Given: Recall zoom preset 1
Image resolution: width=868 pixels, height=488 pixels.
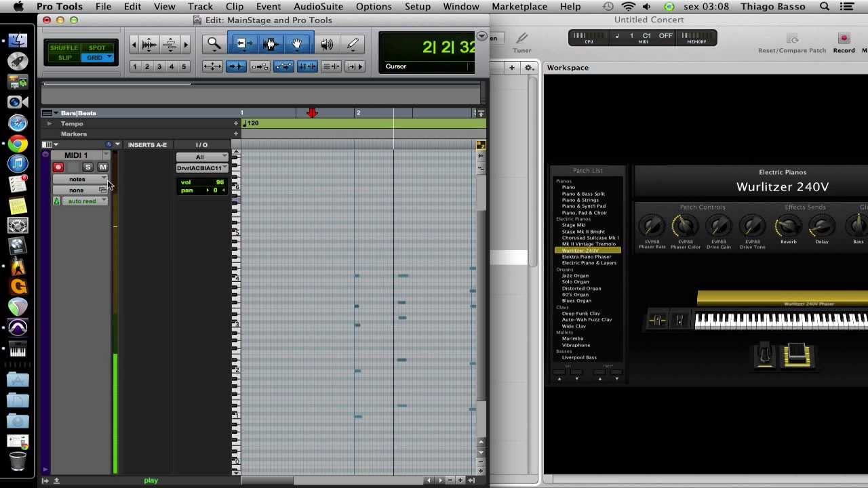Looking at the screenshot, I should (x=134, y=66).
